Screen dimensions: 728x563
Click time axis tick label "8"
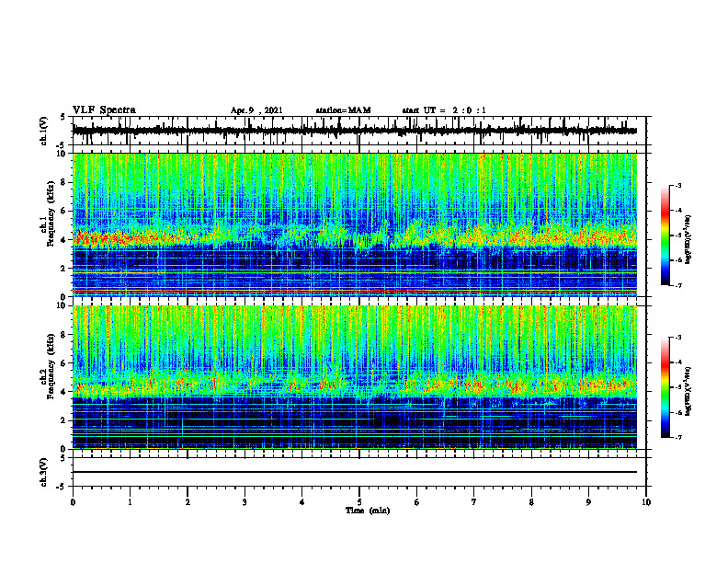531,502
